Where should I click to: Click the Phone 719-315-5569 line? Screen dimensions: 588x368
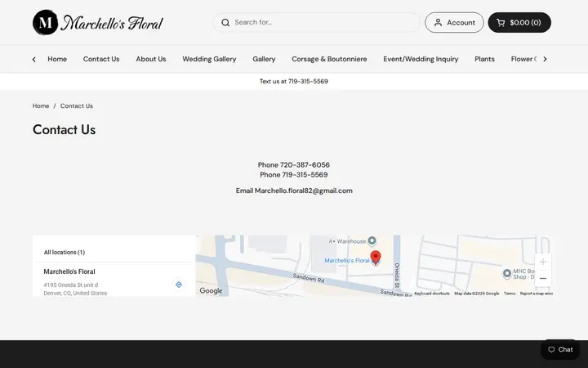(x=294, y=175)
